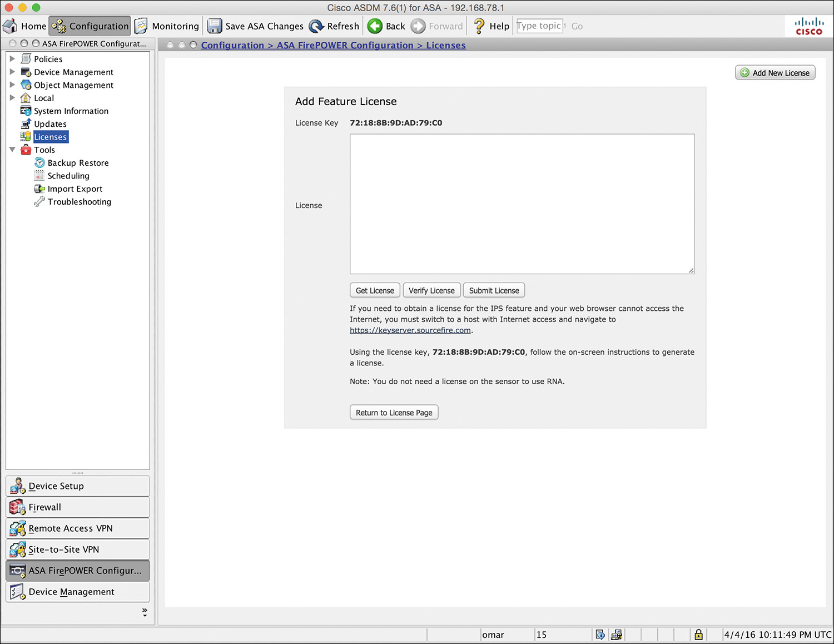Click the License Key value 72:18:8B:9D:AD:79:C0
834x644 pixels.
(x=396, y=123)
